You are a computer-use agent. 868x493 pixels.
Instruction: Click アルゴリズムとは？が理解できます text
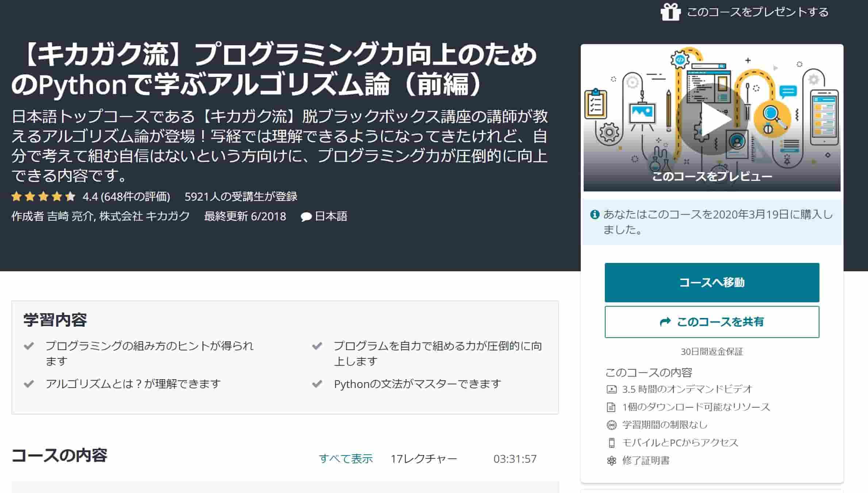click(x=133, y=384)
